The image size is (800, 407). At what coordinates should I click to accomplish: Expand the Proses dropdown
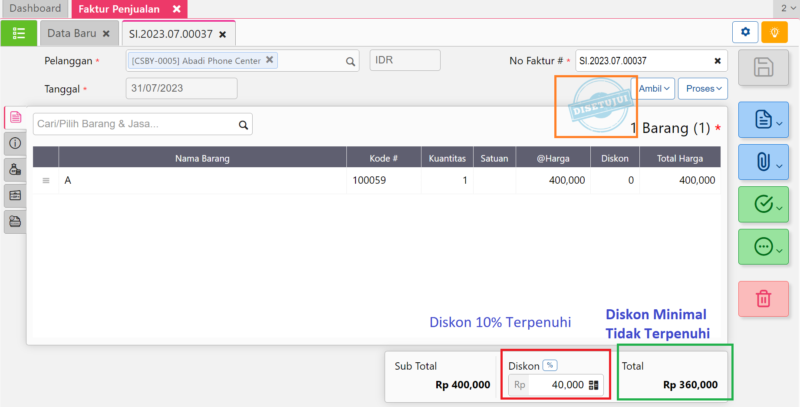click(702, 88)
